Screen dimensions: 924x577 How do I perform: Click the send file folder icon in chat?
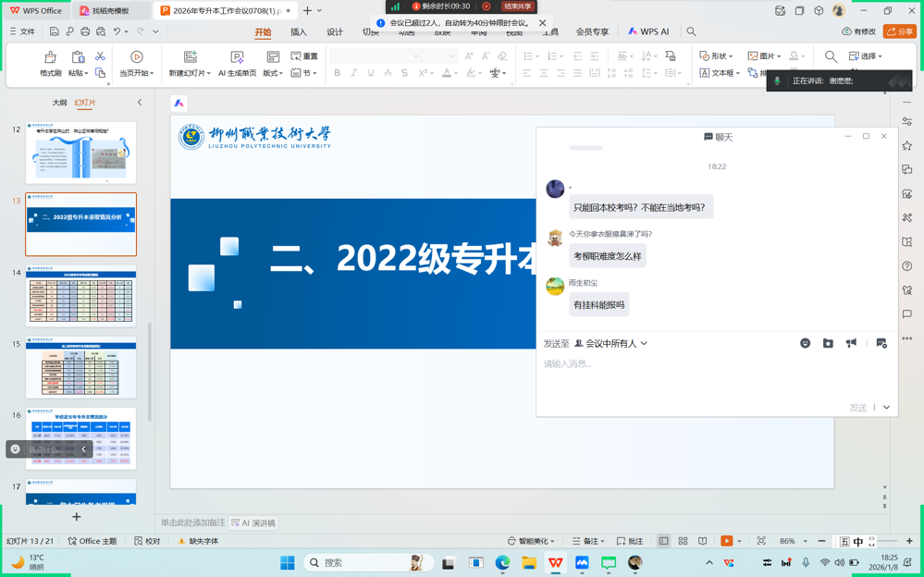pyautogui.click(x=828, y=343)
